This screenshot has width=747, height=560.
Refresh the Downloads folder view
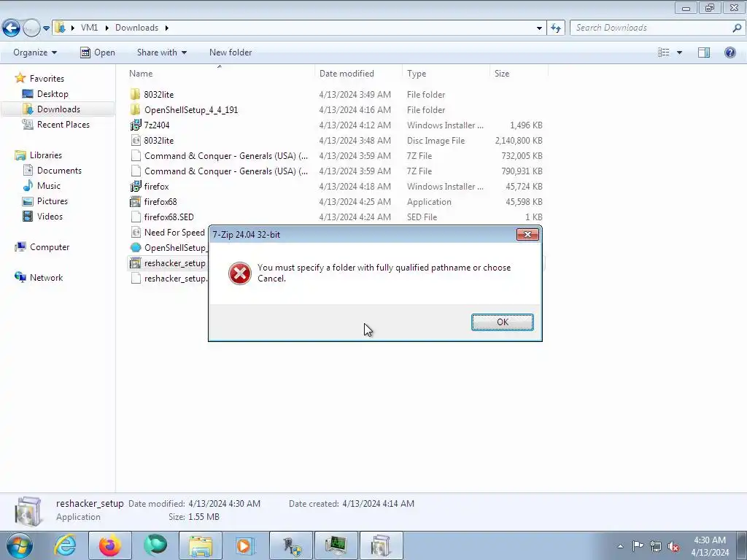[x=555, y=28]
